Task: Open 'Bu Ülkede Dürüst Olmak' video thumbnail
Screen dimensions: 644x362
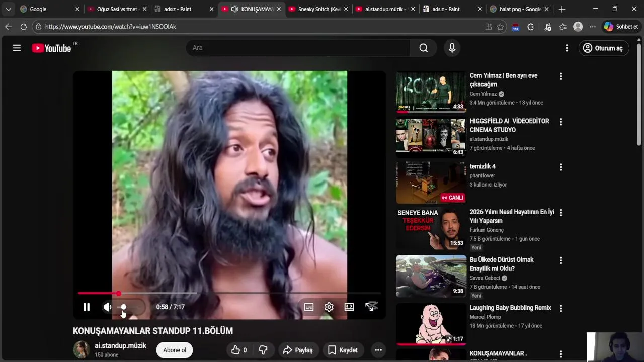Action: tap(431, 276)
